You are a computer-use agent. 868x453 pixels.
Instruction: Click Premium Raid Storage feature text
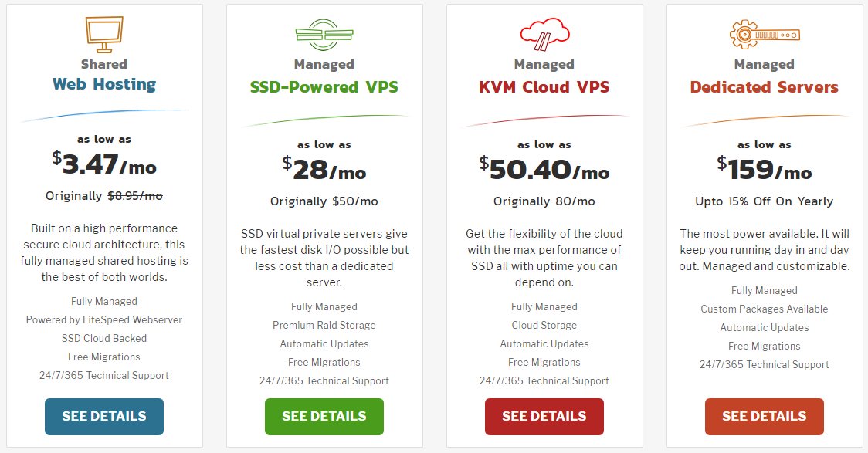tap(324, 325)
